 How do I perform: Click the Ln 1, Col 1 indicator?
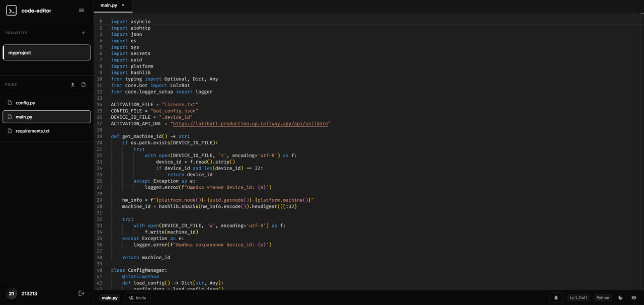click(x=578, y=298)
